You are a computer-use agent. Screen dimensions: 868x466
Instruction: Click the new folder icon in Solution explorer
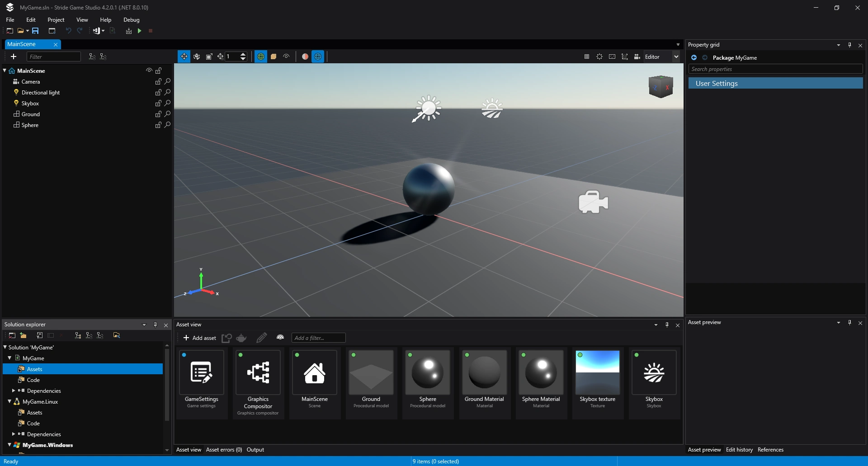pyautogui.click(x=23, y=335)
